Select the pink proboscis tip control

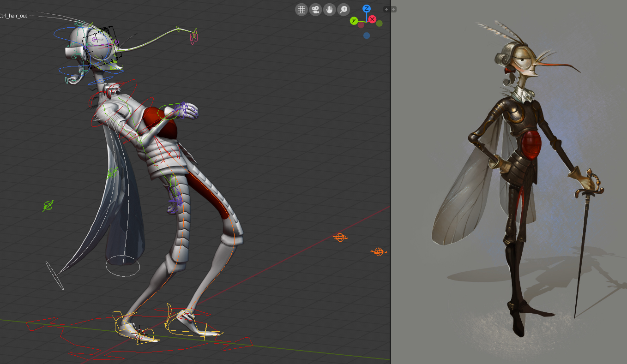point(194,36)
